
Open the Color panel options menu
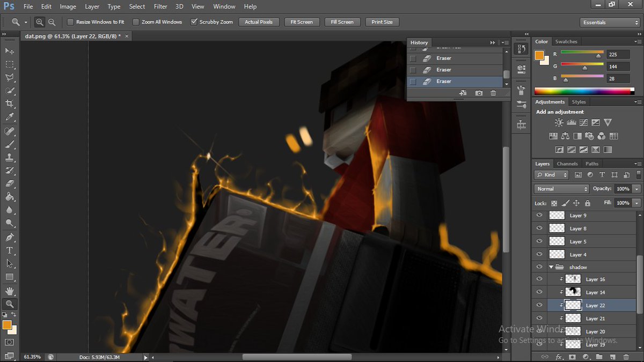[638, 42]
